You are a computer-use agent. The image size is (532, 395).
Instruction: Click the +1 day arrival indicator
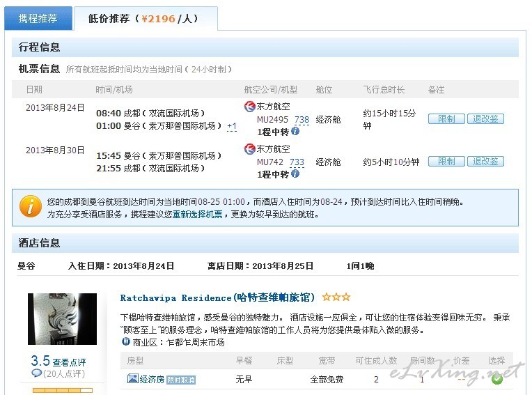click(x=232, y=126)
